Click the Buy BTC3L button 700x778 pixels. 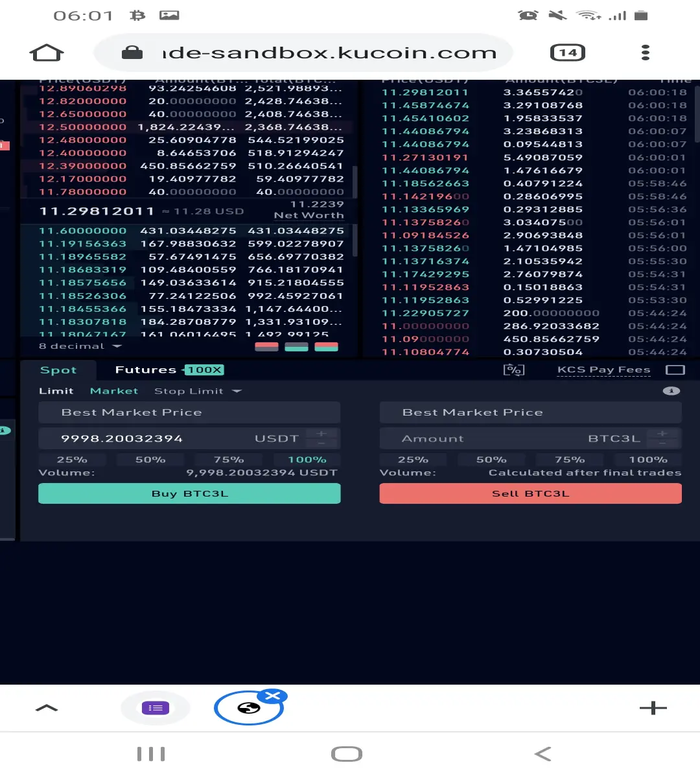189,493
